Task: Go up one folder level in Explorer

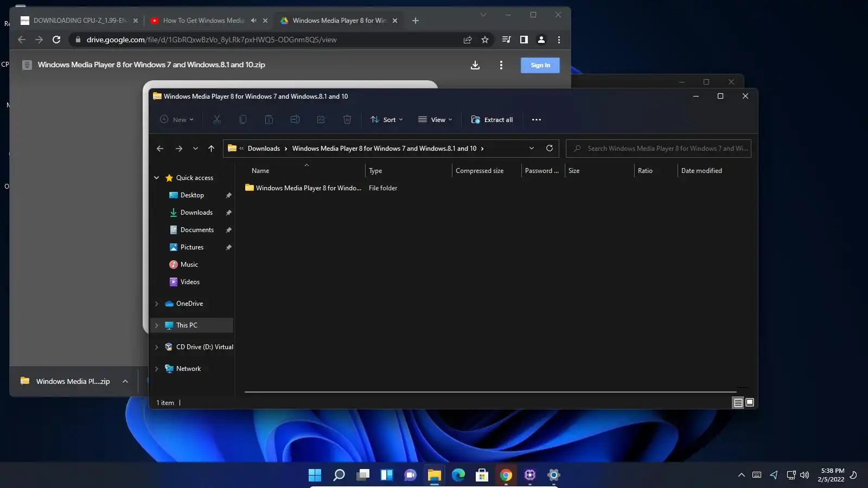Action: [212, 149]
